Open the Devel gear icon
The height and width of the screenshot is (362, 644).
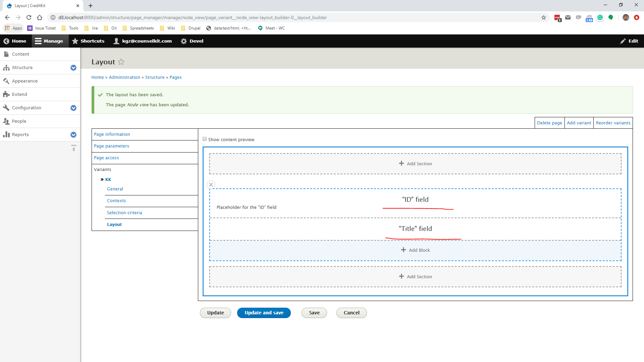point(184,41)
